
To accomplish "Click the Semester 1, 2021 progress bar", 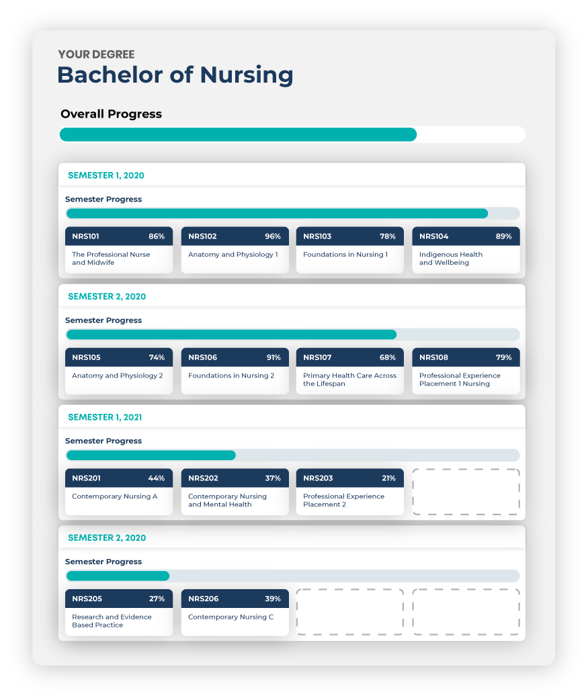I will 293,455.
